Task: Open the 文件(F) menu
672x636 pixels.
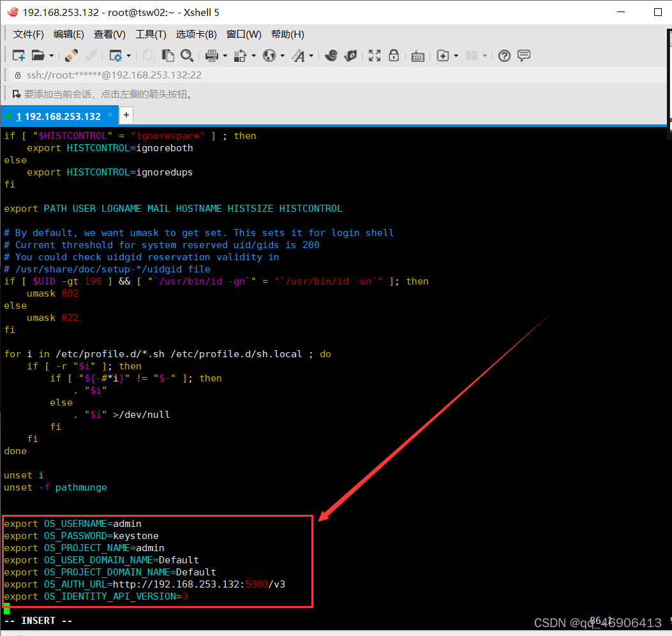Action: pos(28,34)
